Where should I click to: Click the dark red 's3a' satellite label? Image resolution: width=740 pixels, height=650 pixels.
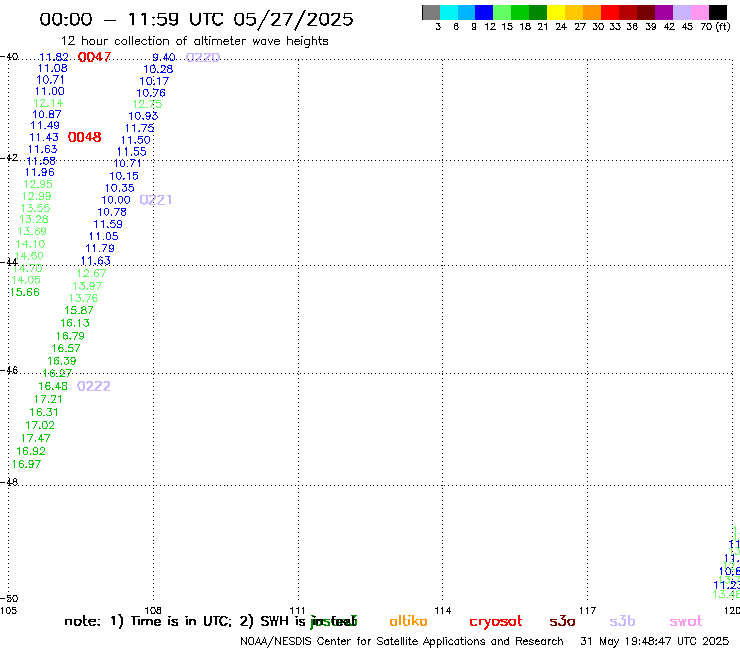coord(562,621)
